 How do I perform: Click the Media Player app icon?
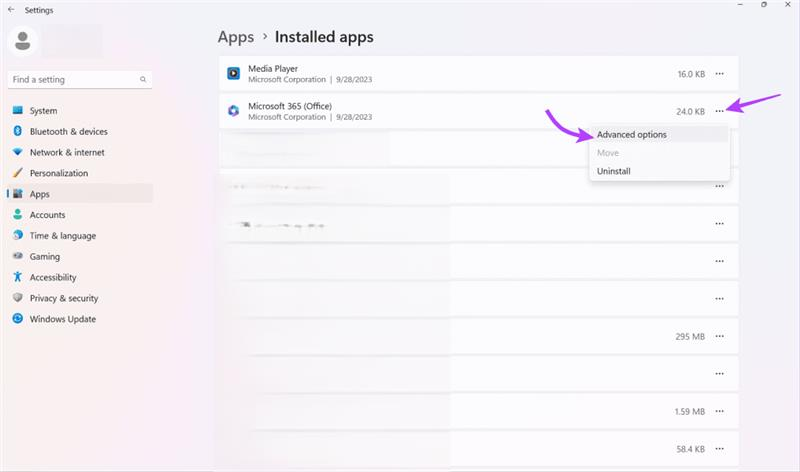234,73
